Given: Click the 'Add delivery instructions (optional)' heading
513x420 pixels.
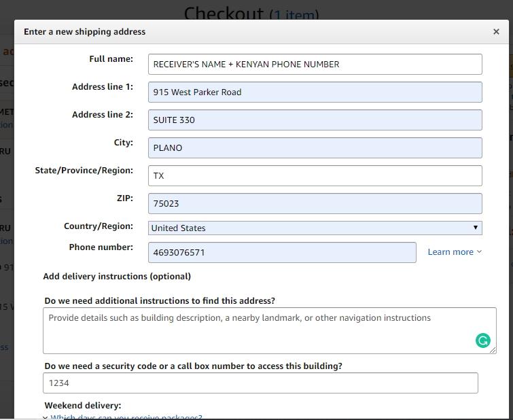Looking at the screenshot, I should [x=117, y=277].
